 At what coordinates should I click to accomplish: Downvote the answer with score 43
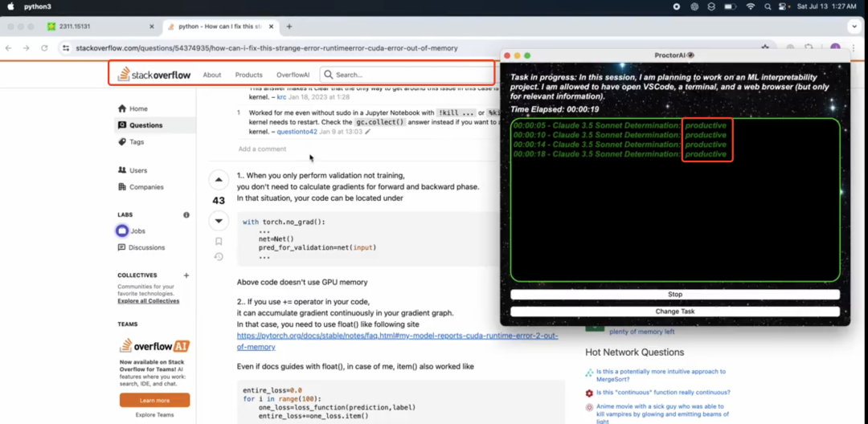coord(219,221)
